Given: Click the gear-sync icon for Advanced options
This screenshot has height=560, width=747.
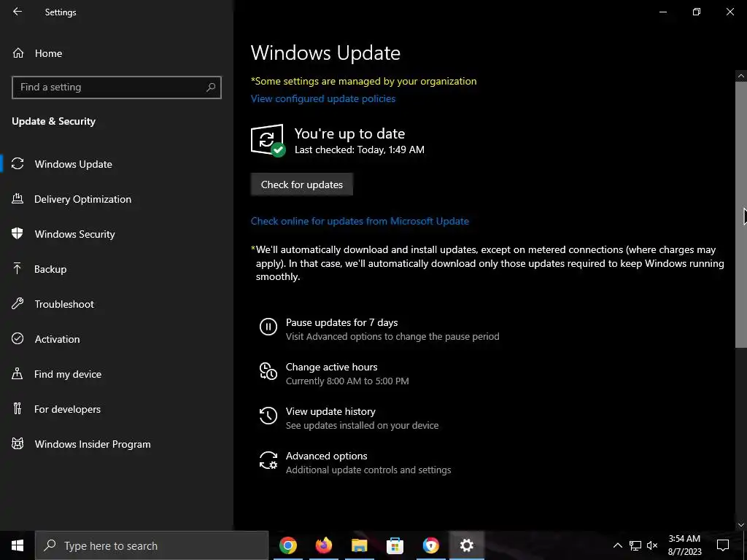Looking at the screenshot, I should [268, 461].
